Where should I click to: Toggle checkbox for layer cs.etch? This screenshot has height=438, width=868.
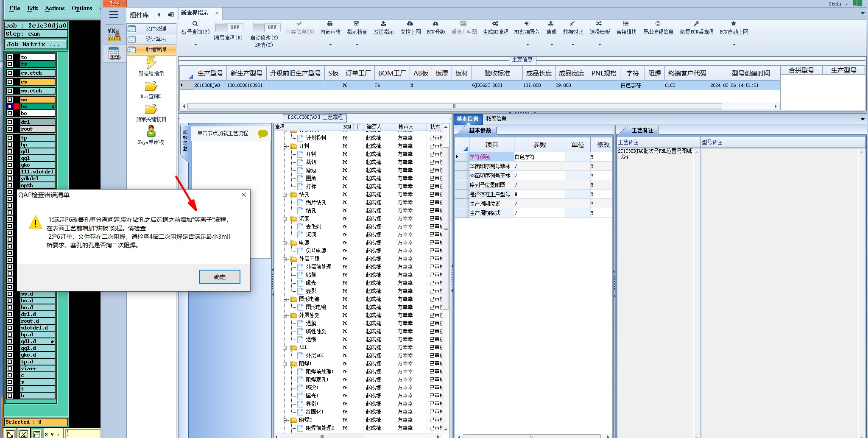[10, 73]
